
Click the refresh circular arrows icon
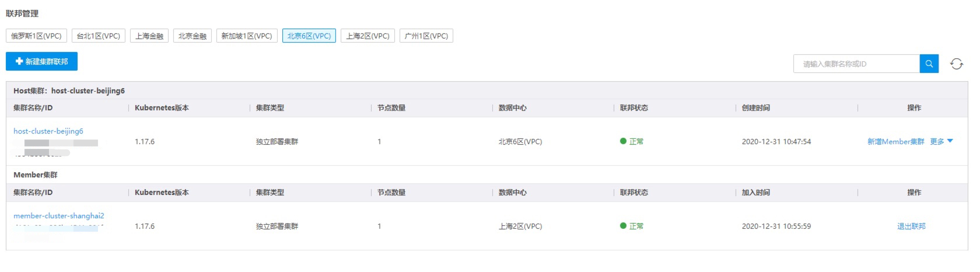point(957,64)
